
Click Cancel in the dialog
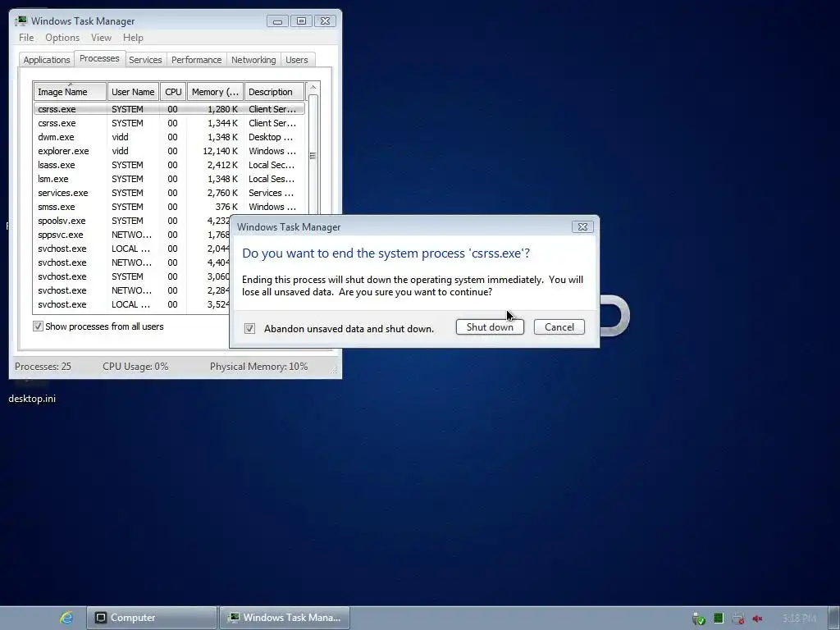pos(559,326)
